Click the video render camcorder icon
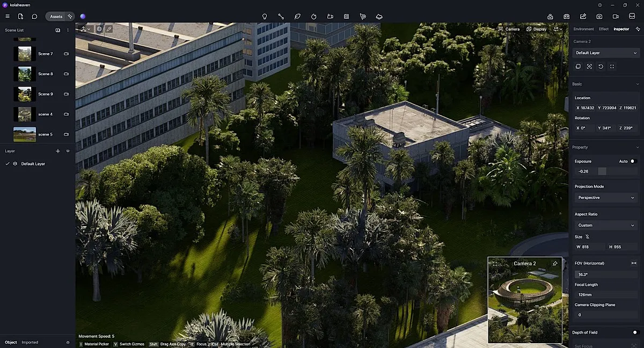The image size is (644, 348). pyautogui.click(x=616, y=17)
